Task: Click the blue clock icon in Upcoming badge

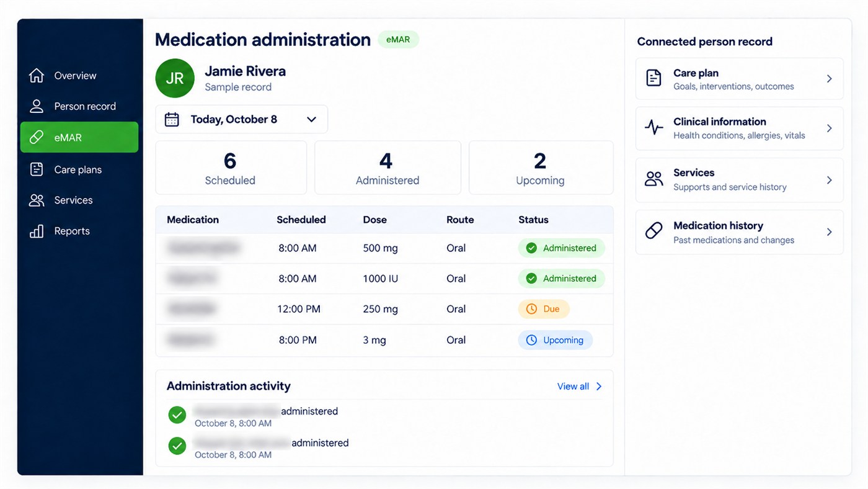Action: pyautogui.click(x=531, y=340)
